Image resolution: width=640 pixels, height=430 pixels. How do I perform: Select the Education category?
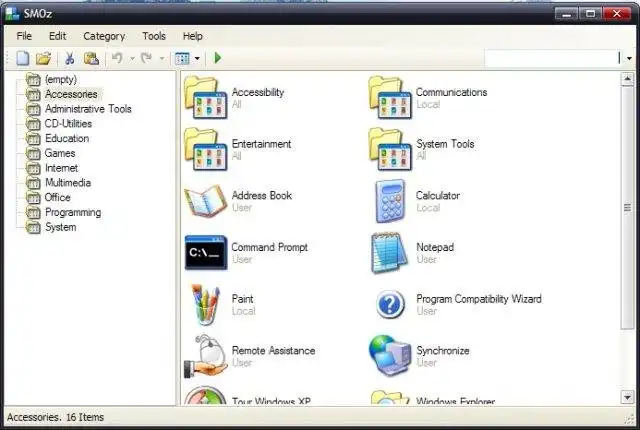pyautogui.click(x=67, y=138)
